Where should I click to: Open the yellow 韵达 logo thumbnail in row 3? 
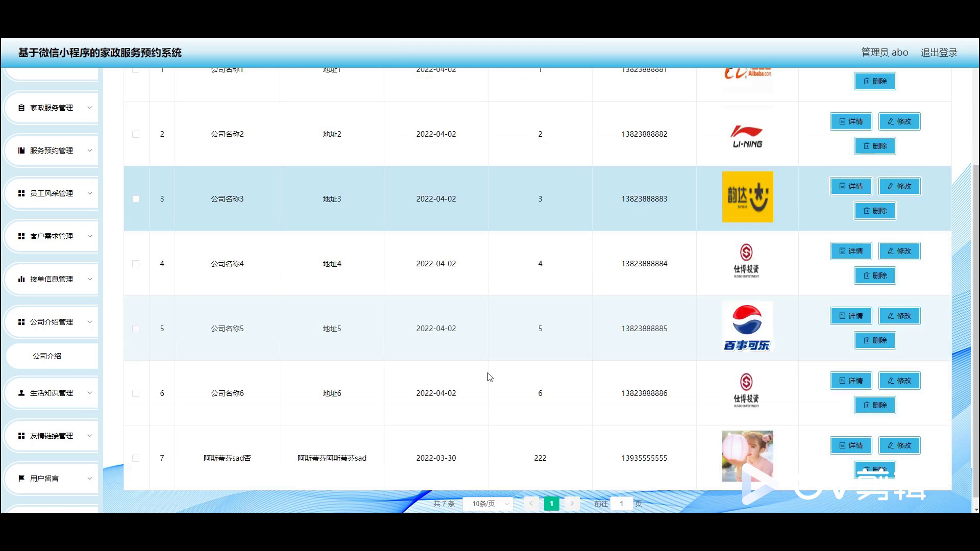(x=747, y=197)
